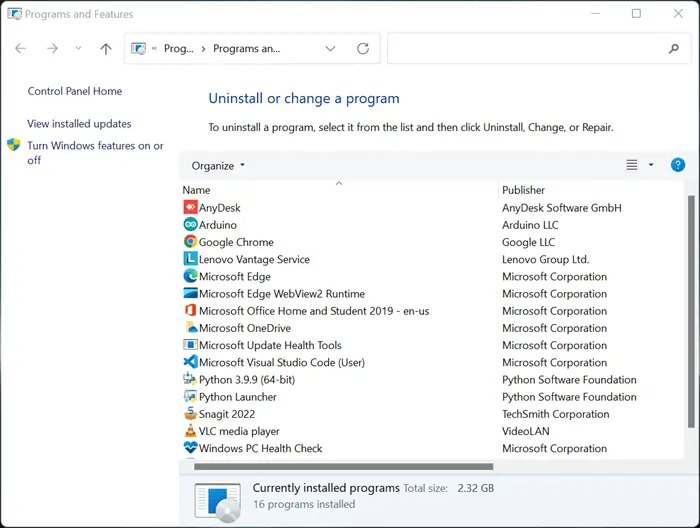This screenshot has height=528, width=700.
Task: Click the search magnifier icon
Action: 674,48
